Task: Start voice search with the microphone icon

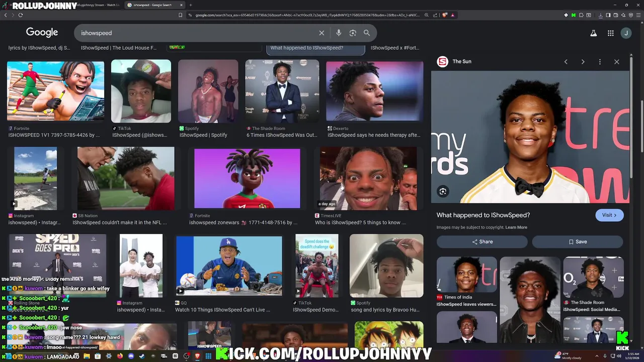Action: pos(339,33)
